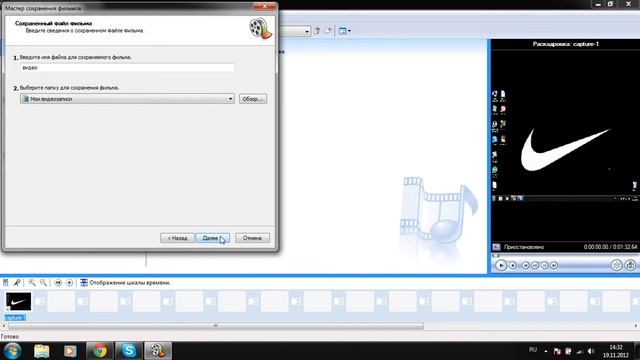Click the new collection folder toolbar icon
The height and width of the screenshot is (360, 640).
pos(328,31)
